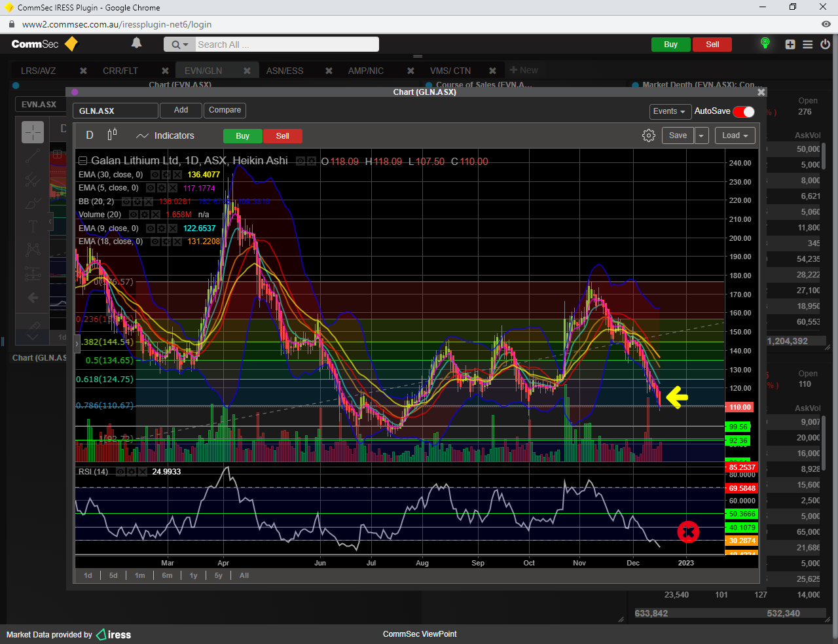This screenshot has width=838, height=644.
Task: Open the chart settings gear icon
Action: pyautogui.click(x=648, y=135)
